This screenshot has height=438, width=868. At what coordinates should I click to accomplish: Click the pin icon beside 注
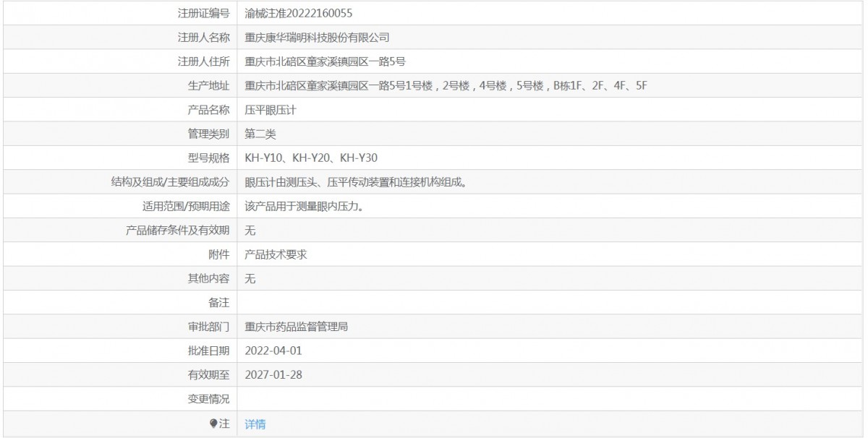[x=213, y=424]
